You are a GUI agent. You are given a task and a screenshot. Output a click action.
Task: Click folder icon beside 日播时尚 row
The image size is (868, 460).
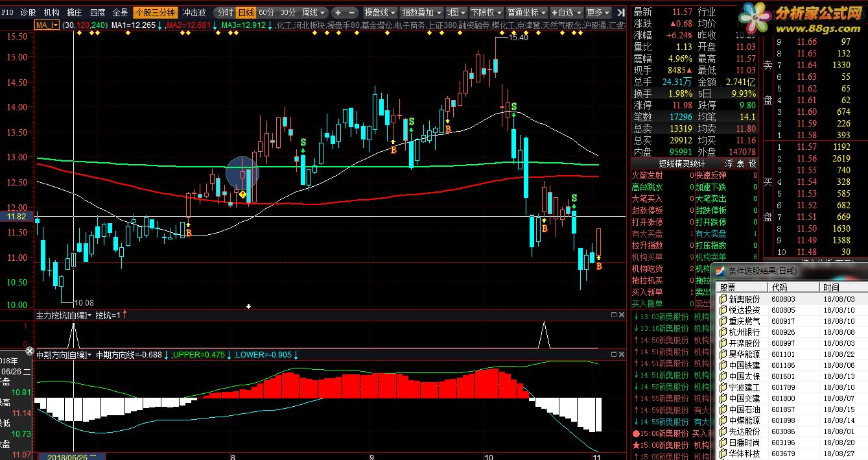723,442
